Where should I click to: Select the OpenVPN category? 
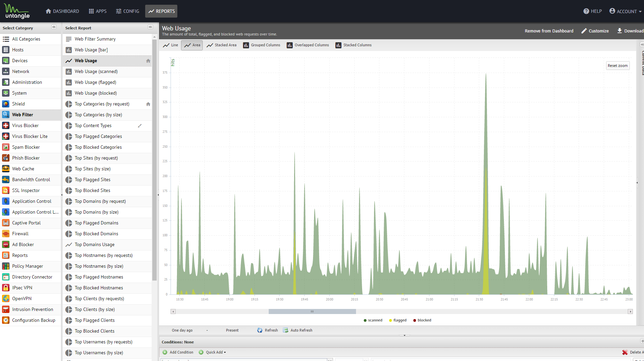pyautogui.click(x=30, y=298)
